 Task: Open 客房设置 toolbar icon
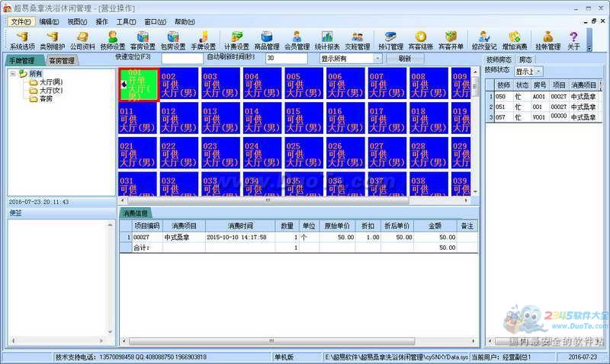(x=143, y=41)
